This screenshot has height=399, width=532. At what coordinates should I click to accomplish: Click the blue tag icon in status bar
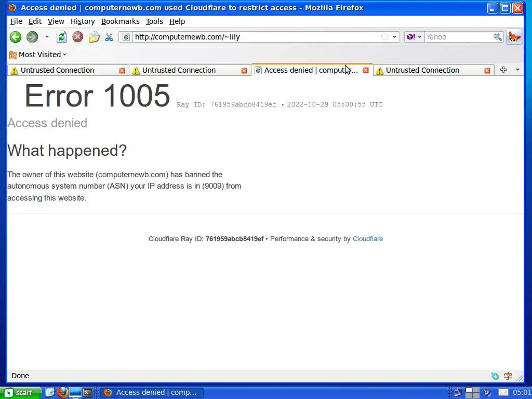(495, 376)
